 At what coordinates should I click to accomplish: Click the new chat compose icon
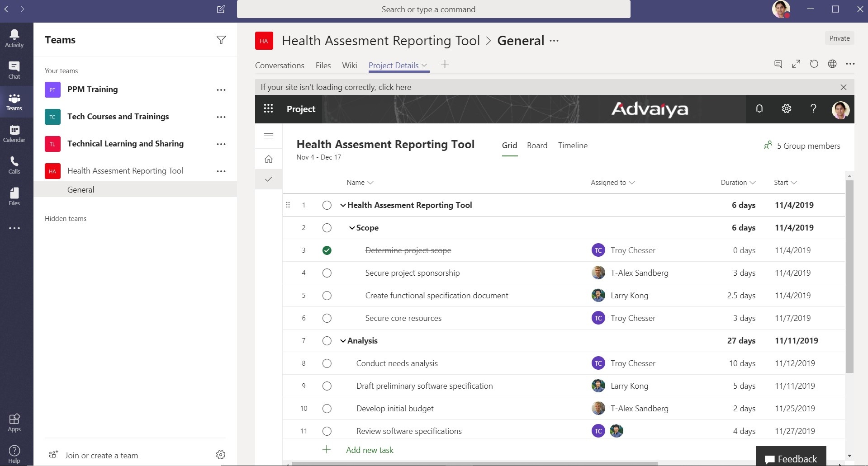tap(221, 9)
